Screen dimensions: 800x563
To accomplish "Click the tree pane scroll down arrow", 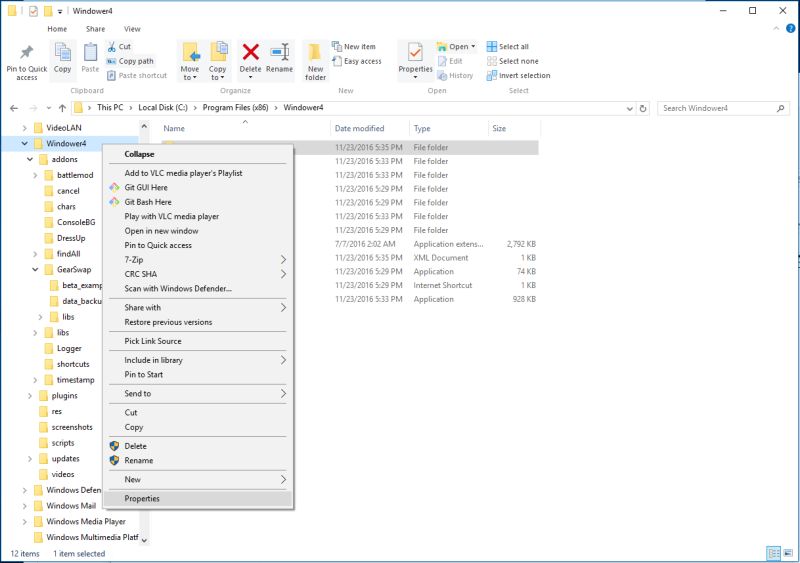I will [x=144, y=540].
